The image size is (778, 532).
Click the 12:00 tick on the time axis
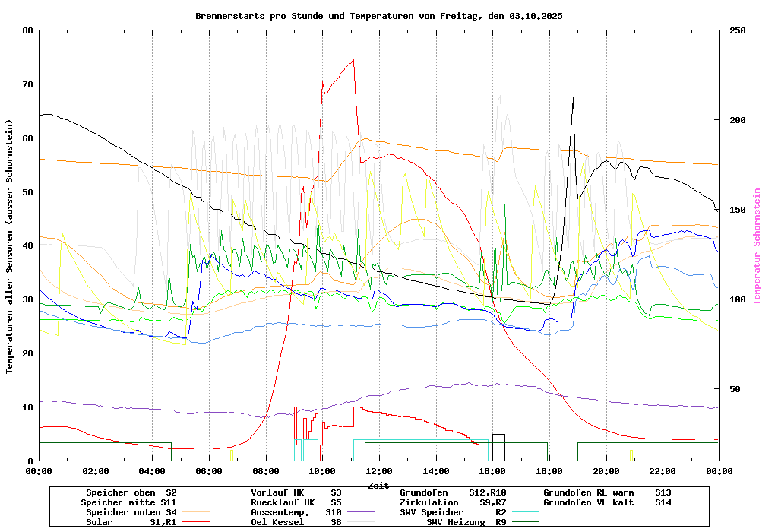click(x=378, y=471)
